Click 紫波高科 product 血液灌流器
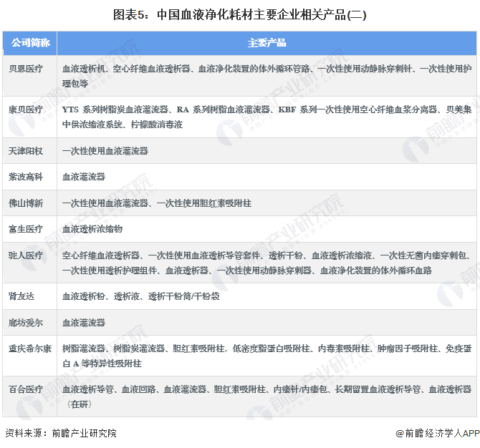This screenshot has width=480, height=448. (84, 177)
